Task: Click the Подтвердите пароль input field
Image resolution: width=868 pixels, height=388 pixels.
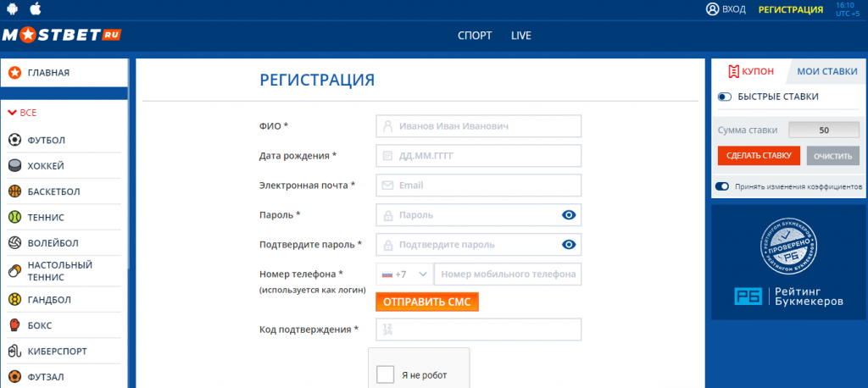Action: coord(478,245)
